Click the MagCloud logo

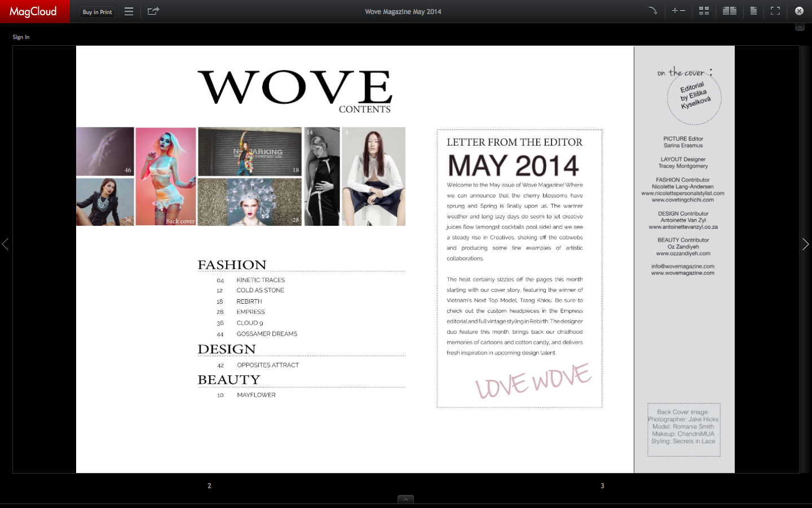33,11
